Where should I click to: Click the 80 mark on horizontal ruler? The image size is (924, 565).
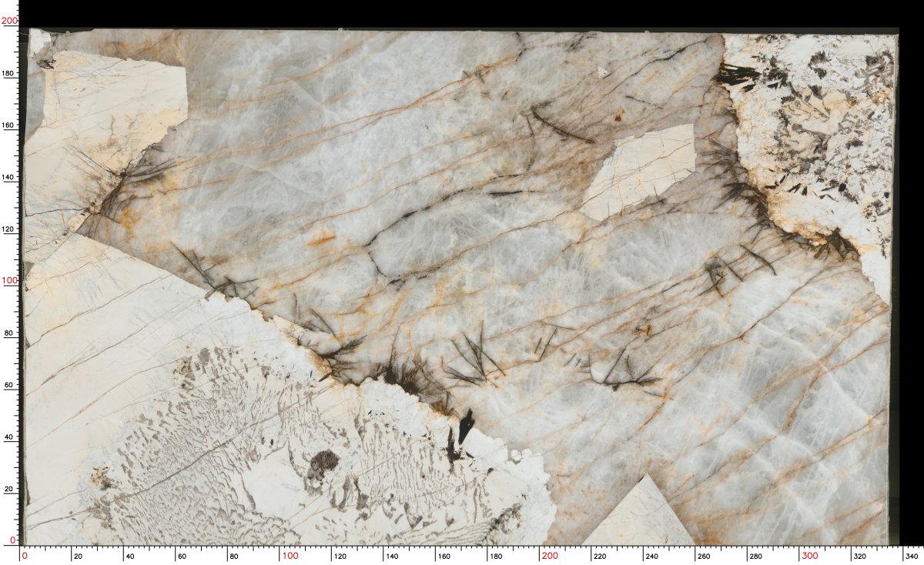pyautogui.click(x=234, y=556)
